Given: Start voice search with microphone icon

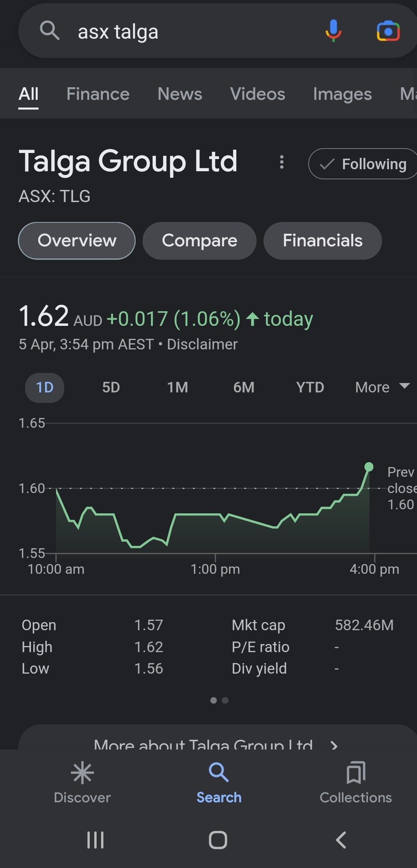Looking at the screenshot, I should pos(333,31).
